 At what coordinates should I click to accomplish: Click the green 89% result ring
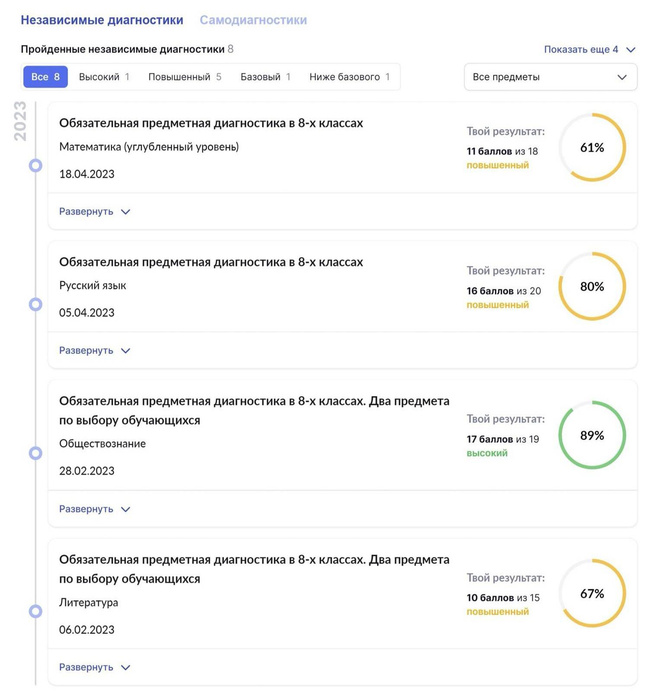pyautogui.click(x=592, y=436)
